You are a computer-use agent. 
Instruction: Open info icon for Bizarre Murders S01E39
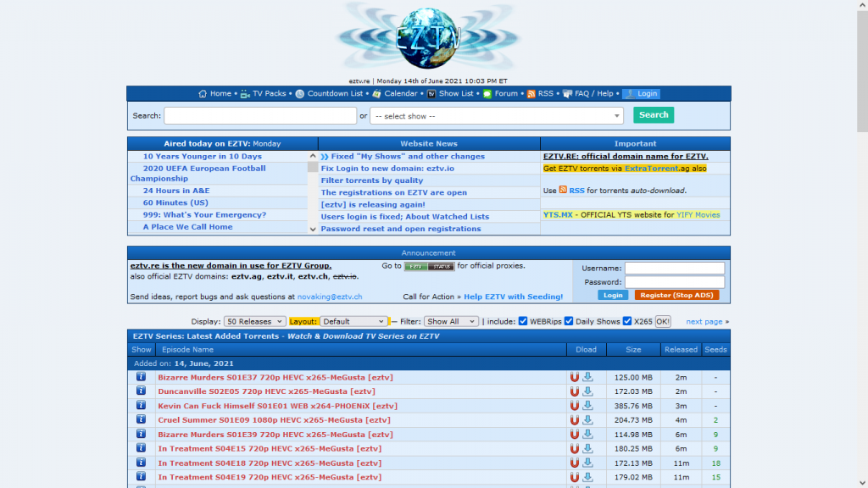[x=142, y=435]
